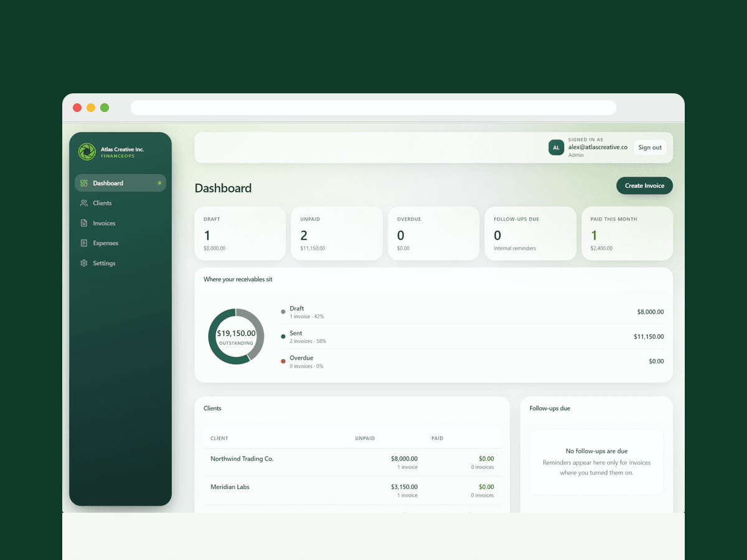This screenshot has width=747, height=560.
Task: Open the Dashboard sidebar item
Action: pos(120,183)
